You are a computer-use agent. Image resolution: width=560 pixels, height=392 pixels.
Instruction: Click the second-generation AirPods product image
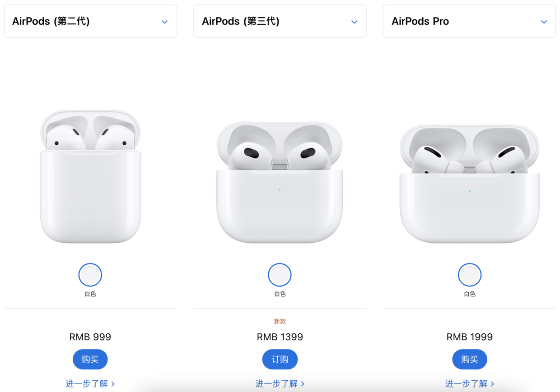(x=90, y=176)
